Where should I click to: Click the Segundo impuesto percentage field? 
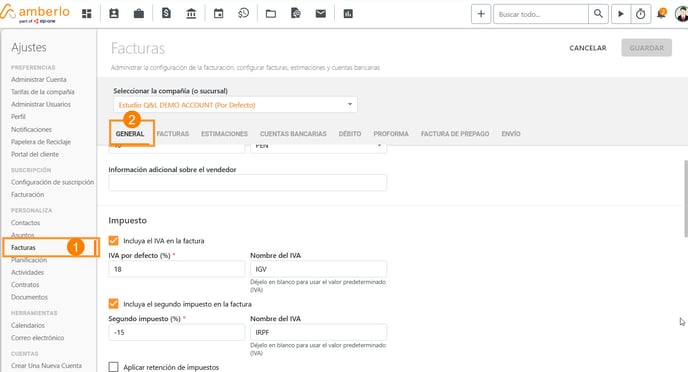[176, 332]
